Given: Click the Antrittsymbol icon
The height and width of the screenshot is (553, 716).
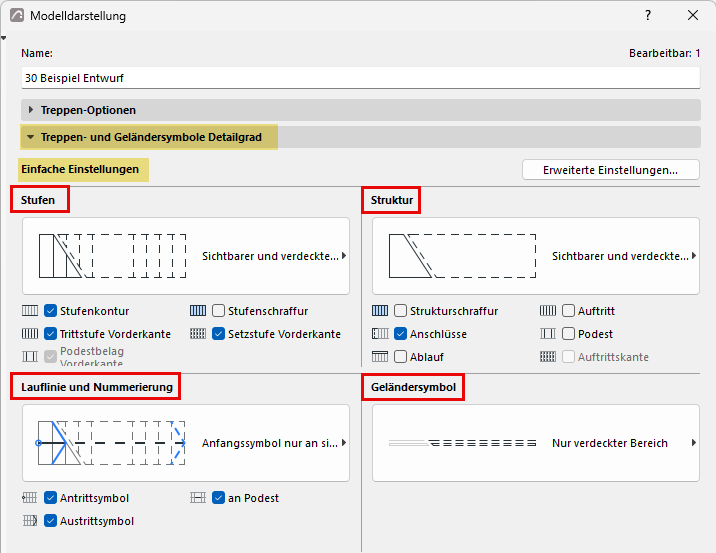Looking at the screenshot, I should pyautogui.click(x=30, y=498).
